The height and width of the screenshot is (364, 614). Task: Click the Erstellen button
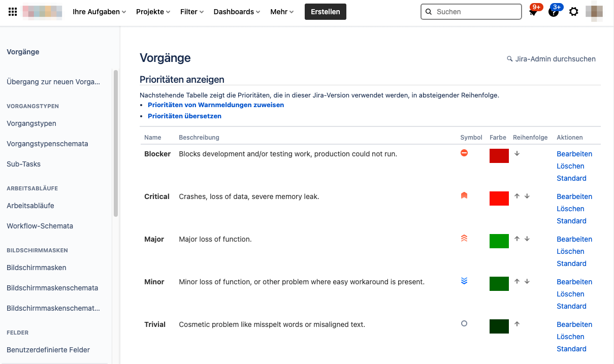pos(325,11)
